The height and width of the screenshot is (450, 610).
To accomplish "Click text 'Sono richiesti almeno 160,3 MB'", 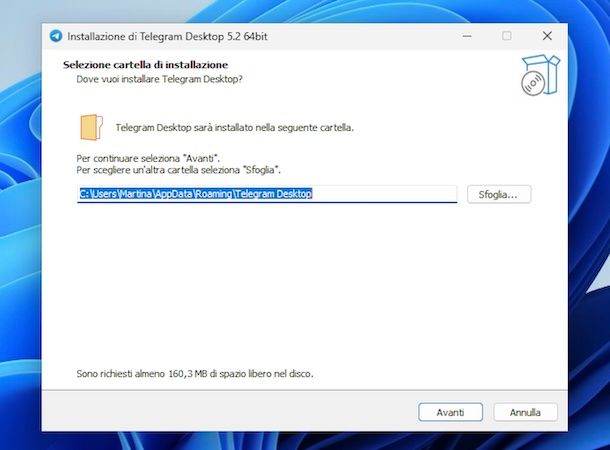I will pos(142,374).
